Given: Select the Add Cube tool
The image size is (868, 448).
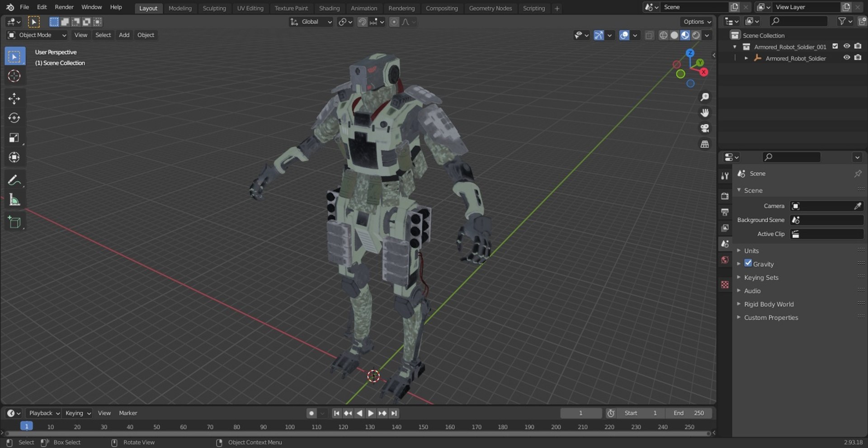Looking at the screenshot, I should point(14,222).
